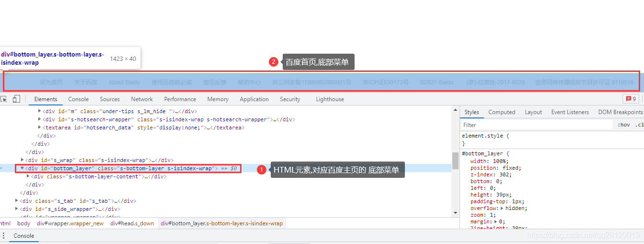
Task: Open the About Baidu footer link
Action: click(x=124, y=82)
